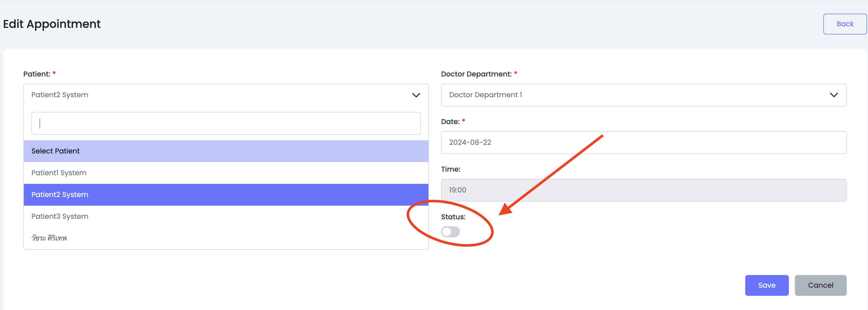The image size is (868, 310).
Task: Open the Date field showing 2024-08-22
Action: point(644,142)
